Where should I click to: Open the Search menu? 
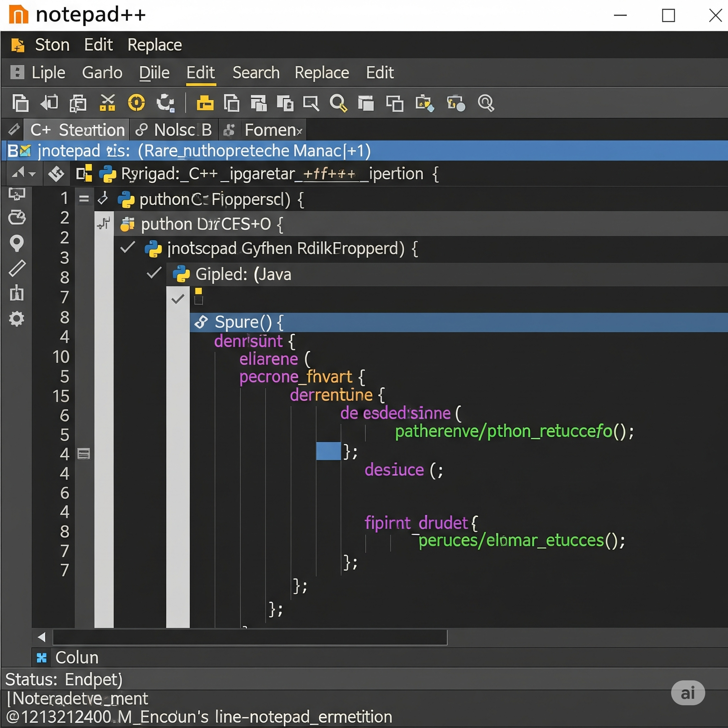click(x=256, y=73)
